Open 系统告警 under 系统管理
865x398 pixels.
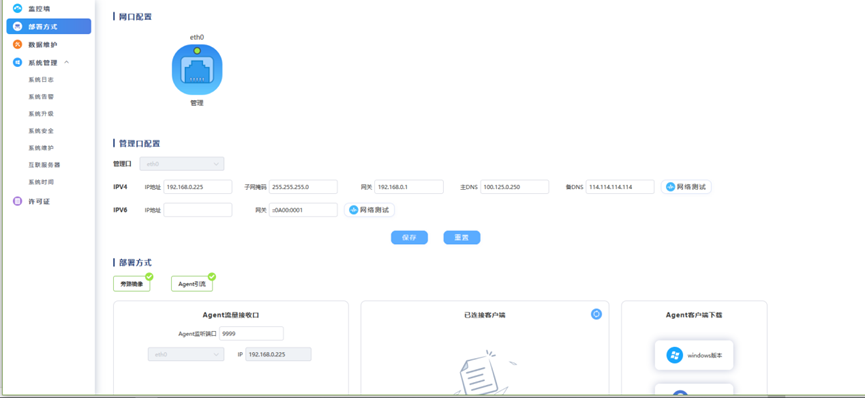click(41, 97)
